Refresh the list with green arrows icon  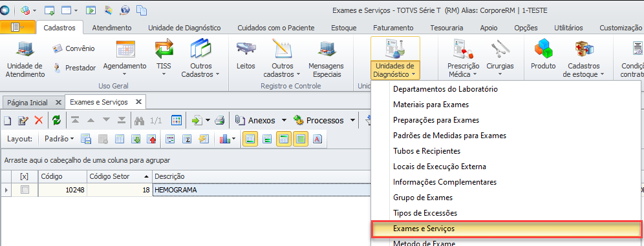point(57,121)
